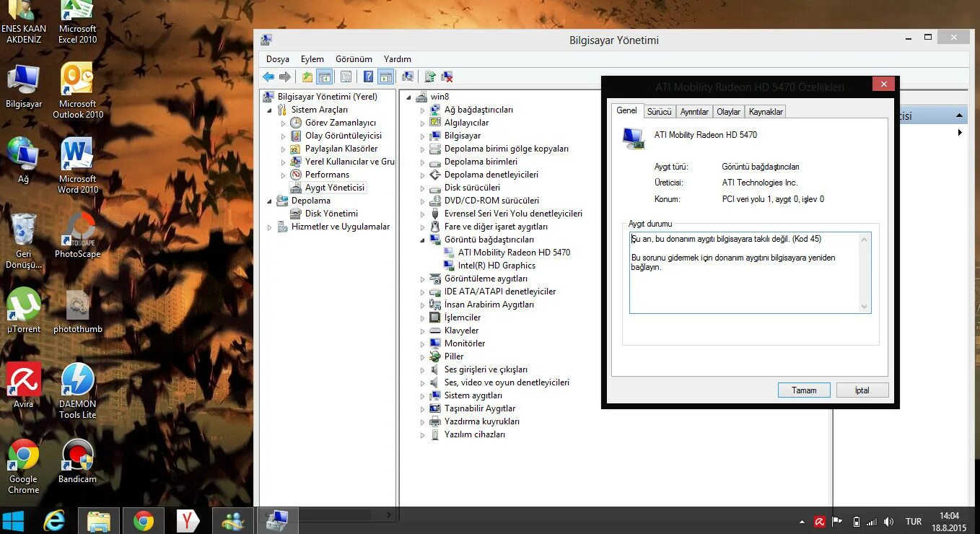Open the Yardım menu

[398, 59]
